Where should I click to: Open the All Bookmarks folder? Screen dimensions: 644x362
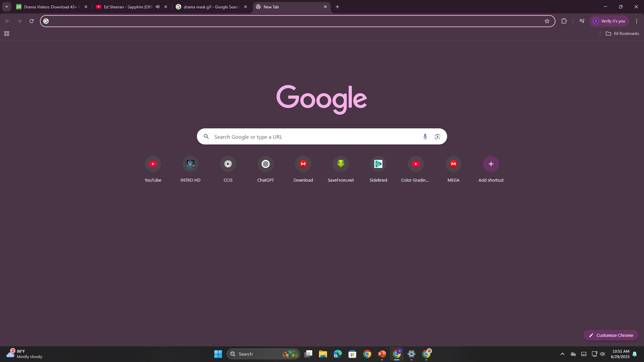pos(622,34)
